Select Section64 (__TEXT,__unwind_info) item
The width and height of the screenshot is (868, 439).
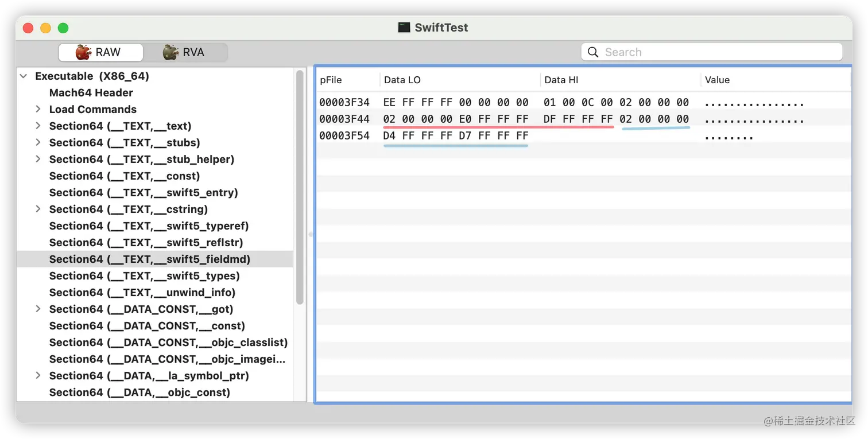[142, 292]
